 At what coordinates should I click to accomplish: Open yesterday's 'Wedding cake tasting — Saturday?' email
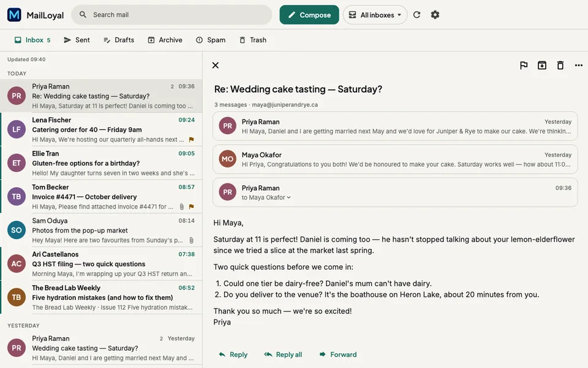(101, 348)
